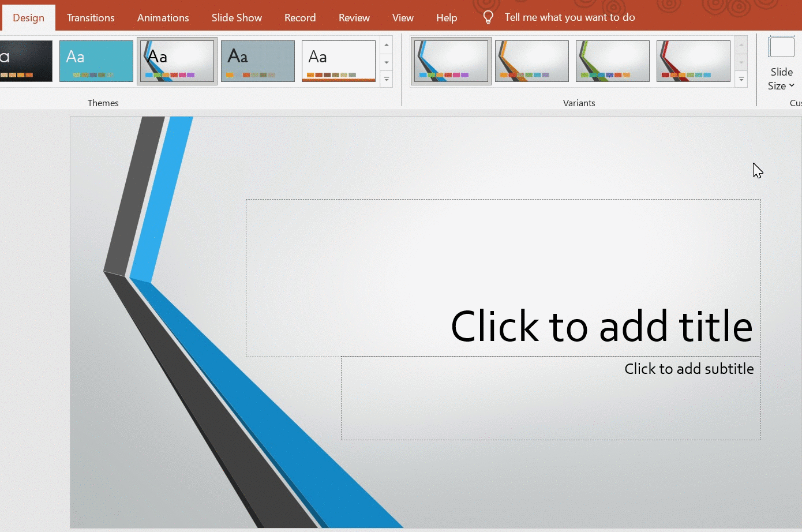Expand the Variants gallery options
Viewport: 802px width, 532px height.
[741, 80]
